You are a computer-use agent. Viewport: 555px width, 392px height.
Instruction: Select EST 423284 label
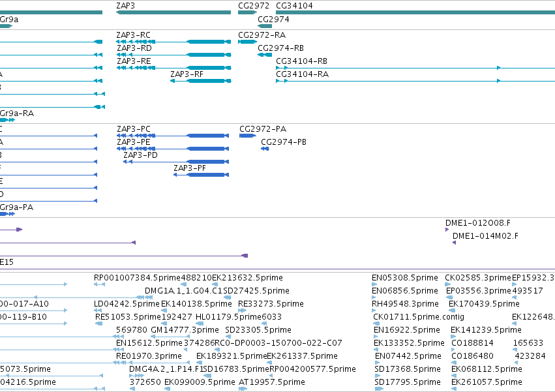(x=530, y=356)
